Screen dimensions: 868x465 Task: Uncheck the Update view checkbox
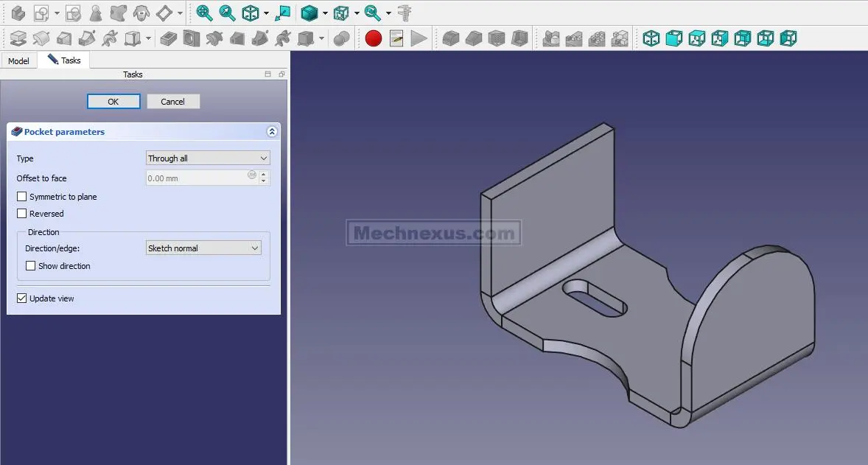pos(22,298)
